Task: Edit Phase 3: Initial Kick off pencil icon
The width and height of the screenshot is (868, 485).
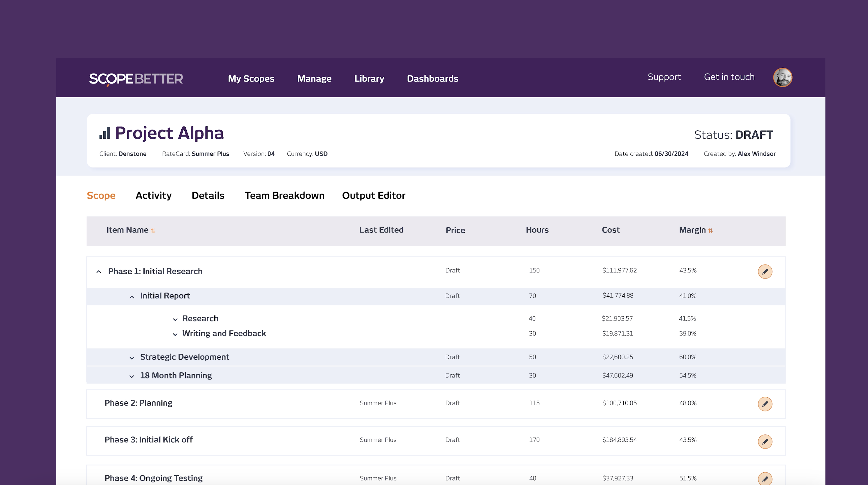Action: (x=765, y=441)
